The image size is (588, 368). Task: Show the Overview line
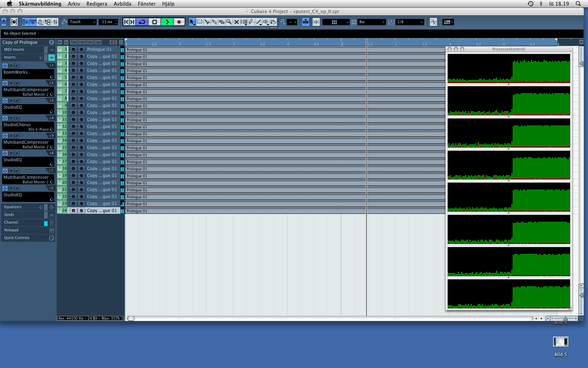[40, 22]
